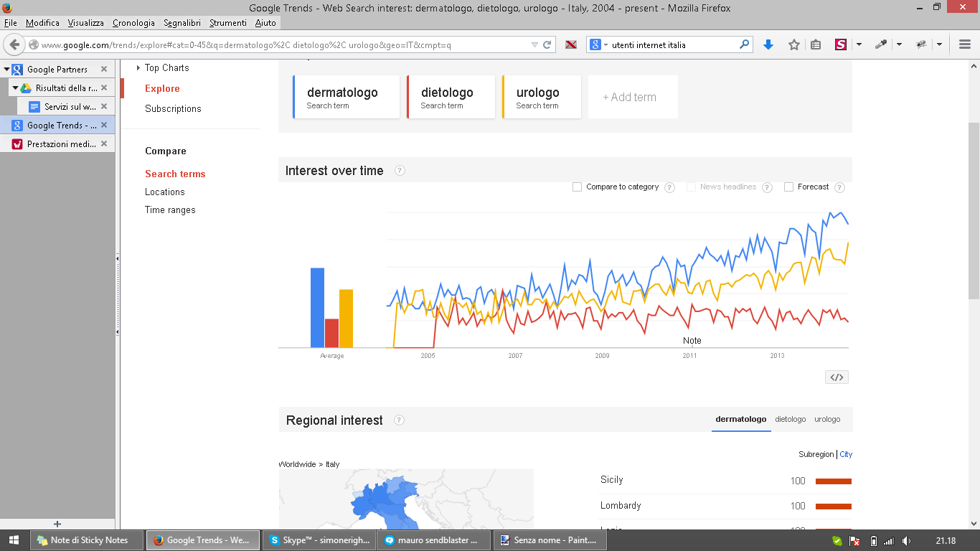Edit the dermatologo search term box
Image resolution: width=980 pixels, height=551 pixels.
[346, 97]
